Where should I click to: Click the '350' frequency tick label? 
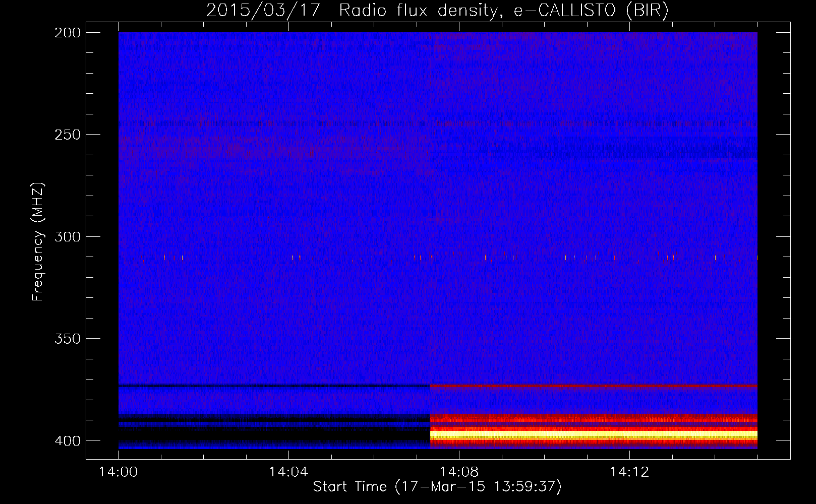pyautogui.click(x=68, y=339)
